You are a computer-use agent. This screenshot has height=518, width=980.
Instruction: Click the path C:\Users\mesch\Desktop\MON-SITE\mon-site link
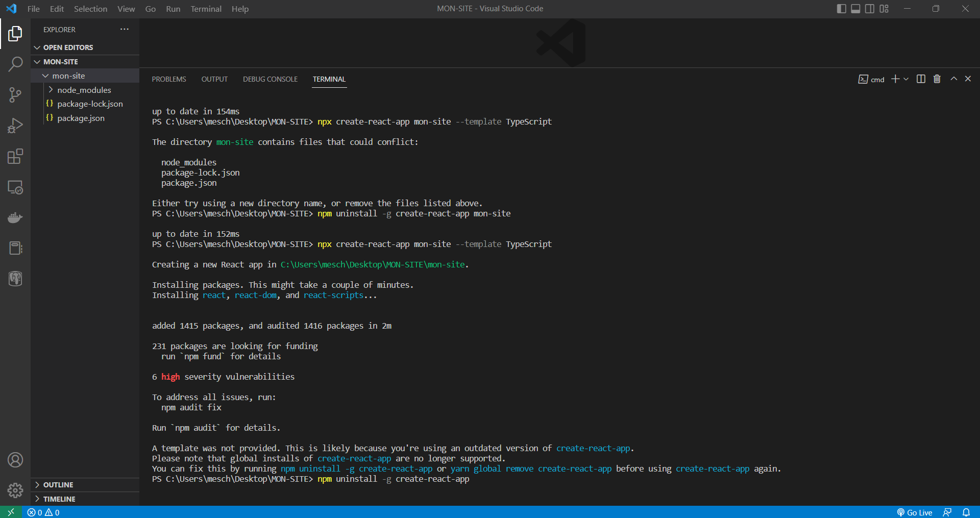pos(373,264)
